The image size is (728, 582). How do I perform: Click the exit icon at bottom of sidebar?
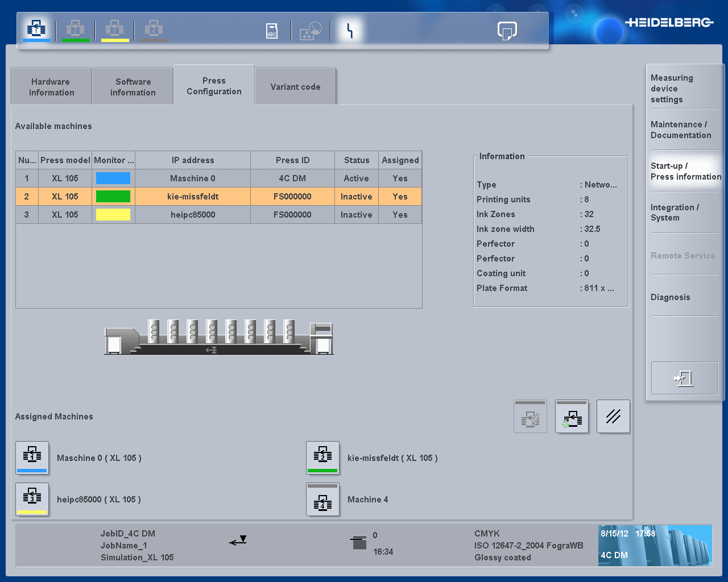pyautogui.click(x=684, y=378)
